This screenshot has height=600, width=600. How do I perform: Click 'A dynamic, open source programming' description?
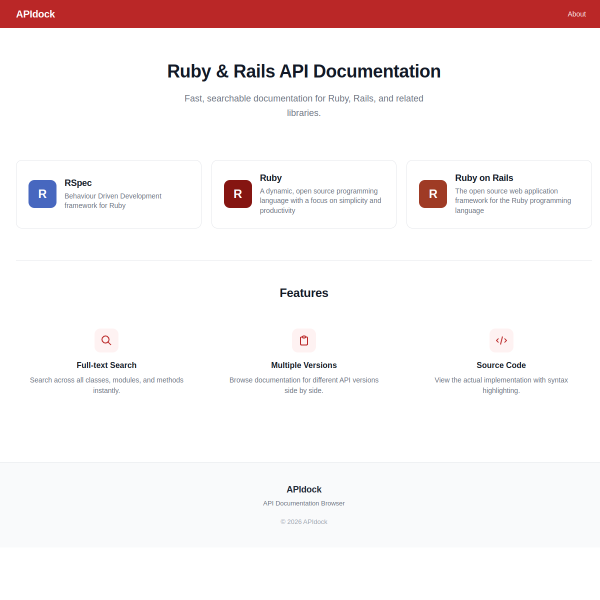pyautogui.click(x=320, y=201)
